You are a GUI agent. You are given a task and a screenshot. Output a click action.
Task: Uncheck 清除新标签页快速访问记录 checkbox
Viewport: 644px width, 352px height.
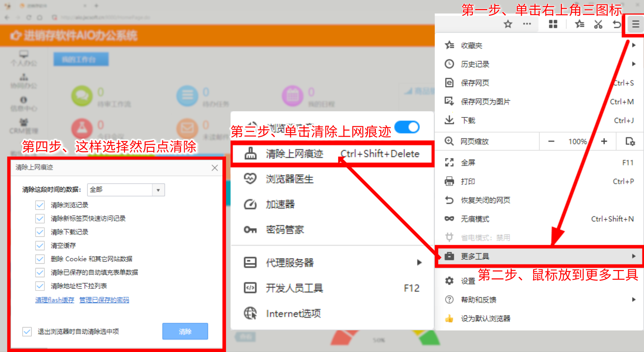40,218
